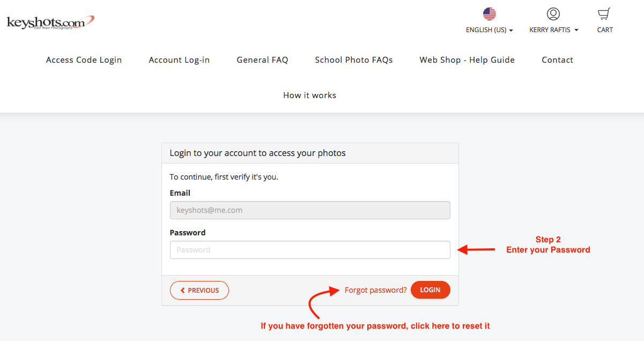Click the Previous button
644x341 pixels.
click(x=199, y=290)
